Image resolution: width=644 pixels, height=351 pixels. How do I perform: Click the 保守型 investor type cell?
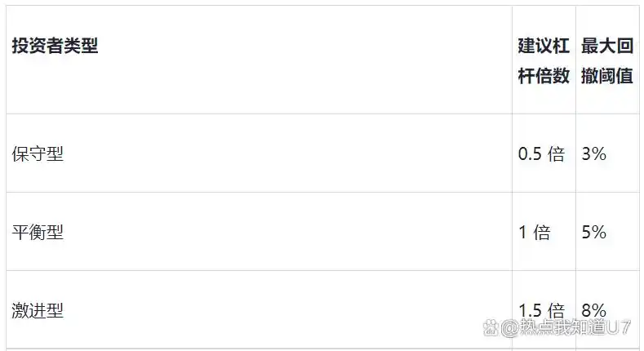38,154
